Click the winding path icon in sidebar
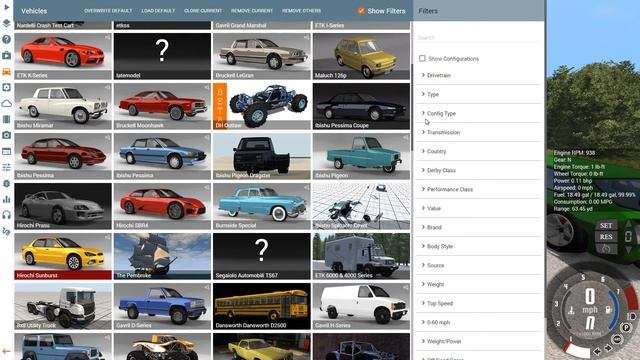 7,231
